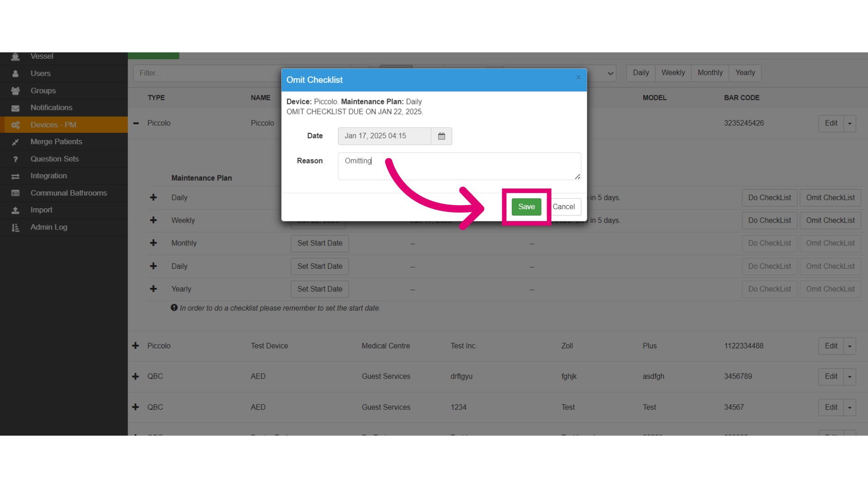Collapse the expanded Piccolo device row

[136, 123]
